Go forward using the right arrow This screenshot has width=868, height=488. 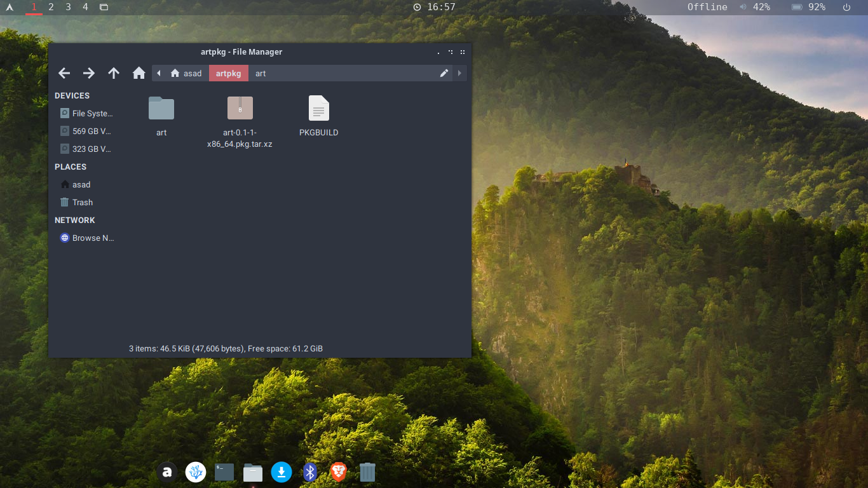tap(89, 73)
